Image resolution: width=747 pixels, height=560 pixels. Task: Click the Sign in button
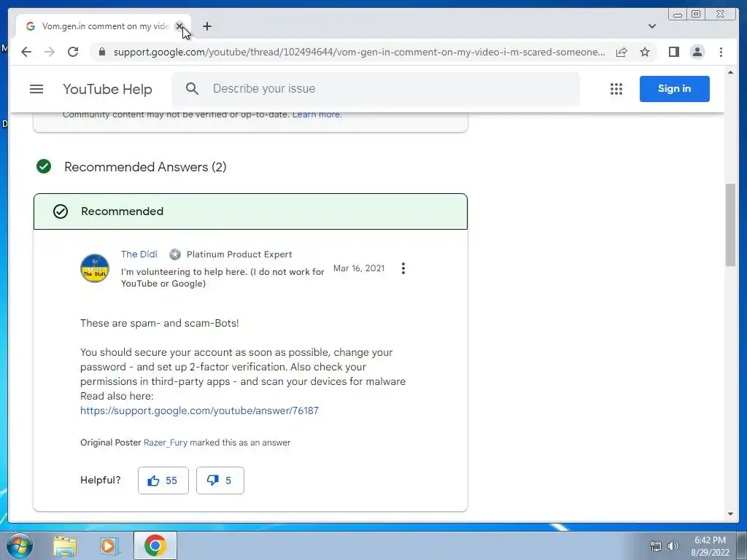tap(674, 88)
